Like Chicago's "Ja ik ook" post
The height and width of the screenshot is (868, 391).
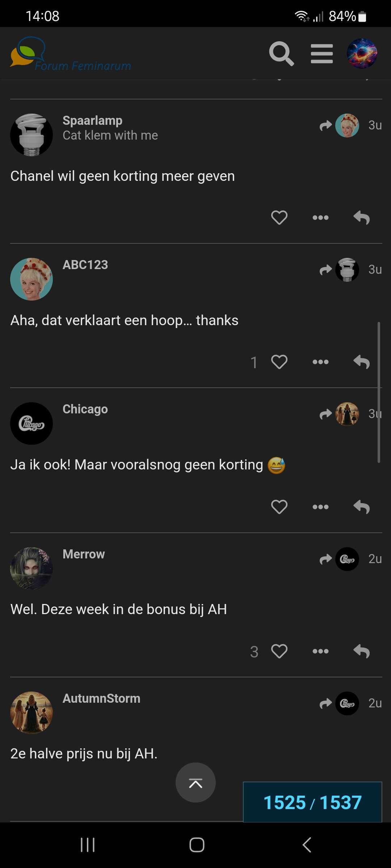[x=279, y=507]
